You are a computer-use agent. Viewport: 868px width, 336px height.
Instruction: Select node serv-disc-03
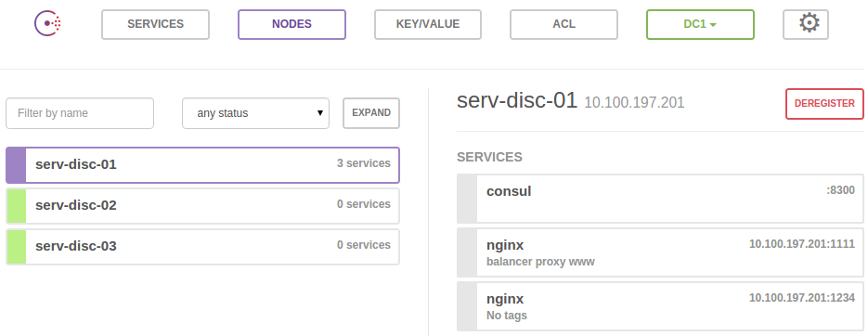(x=202, y=246)
